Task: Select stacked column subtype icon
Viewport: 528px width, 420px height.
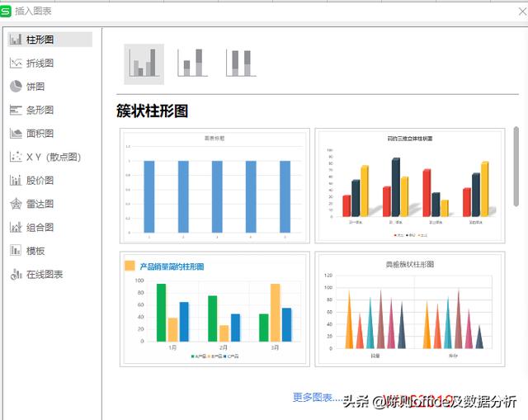Action: [x=192, y=64]
